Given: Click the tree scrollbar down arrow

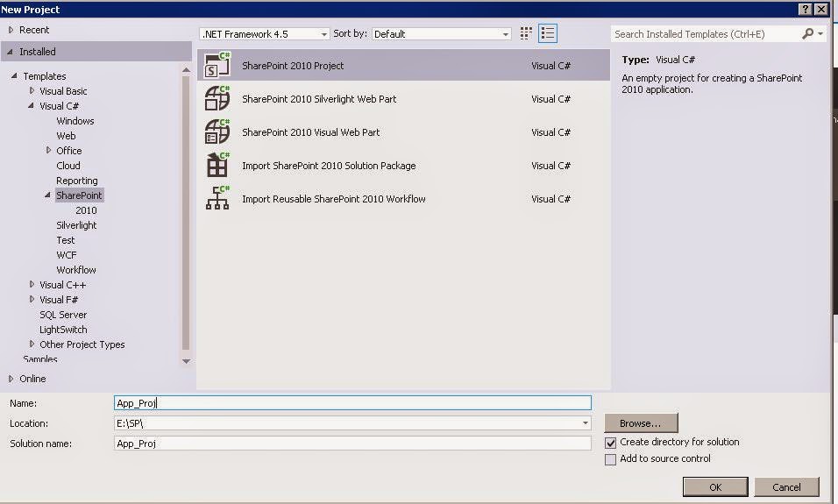Looking at the screenshot, I should tap(186, 361).
